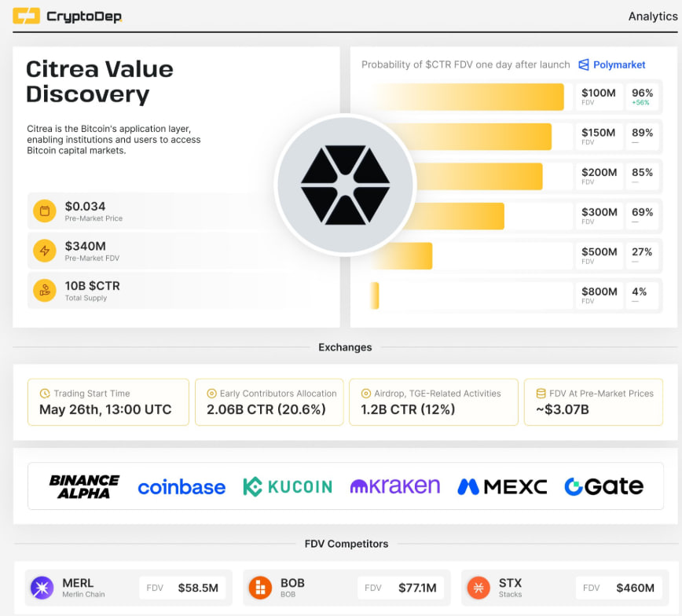
Task: Click the KuCoin logo
Action: click(288, 486)
